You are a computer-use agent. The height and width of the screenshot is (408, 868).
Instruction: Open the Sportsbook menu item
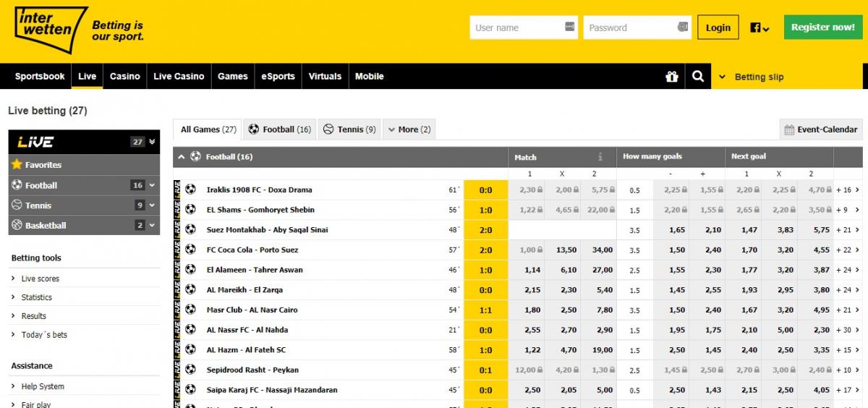pyautogui.click(x=40, y=76)
